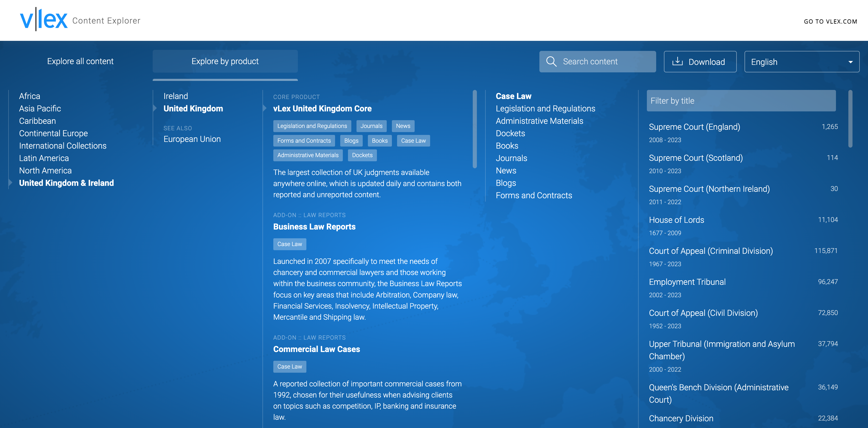The height and width of the screenshot is (428, 868).
Task: Open Business Law Reports add-on
Action: point(314,226)
